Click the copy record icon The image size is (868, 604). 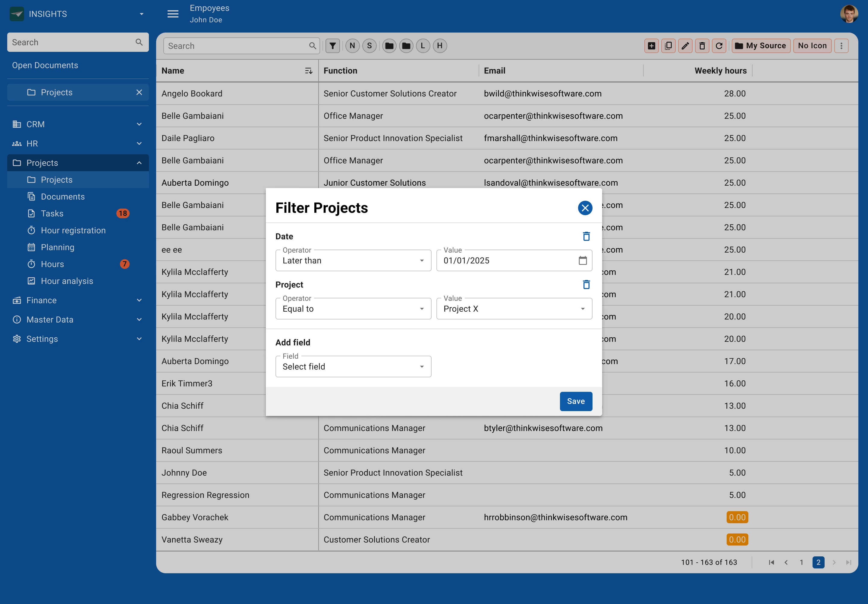[x=668, y=46]
